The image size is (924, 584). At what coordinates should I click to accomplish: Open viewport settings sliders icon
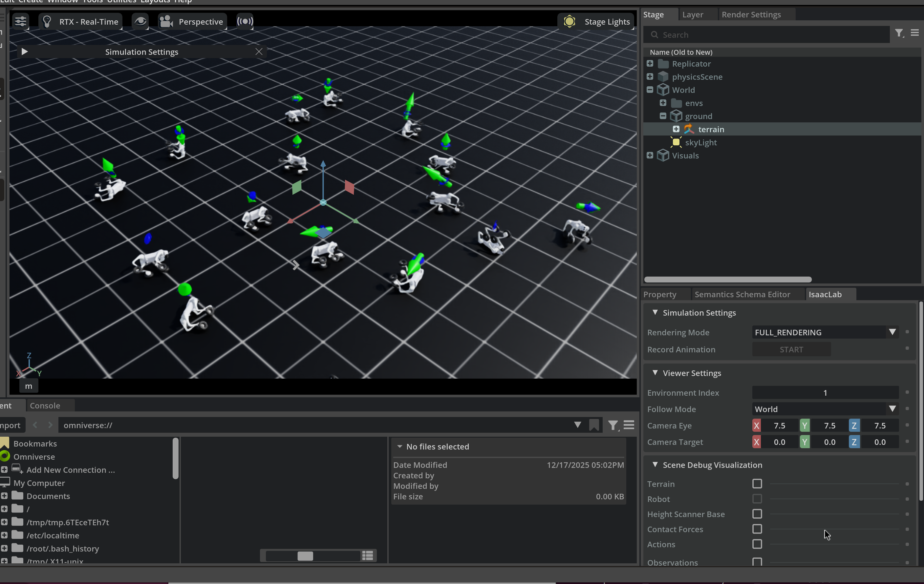point(21,21)
